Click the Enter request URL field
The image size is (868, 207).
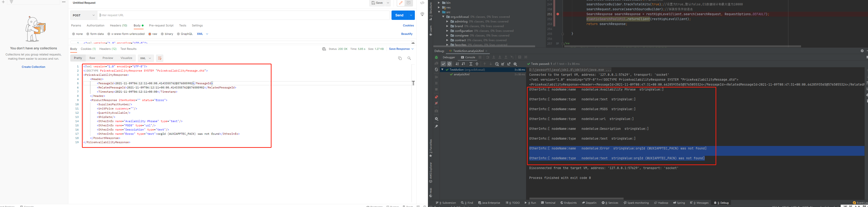coord(243,15)
